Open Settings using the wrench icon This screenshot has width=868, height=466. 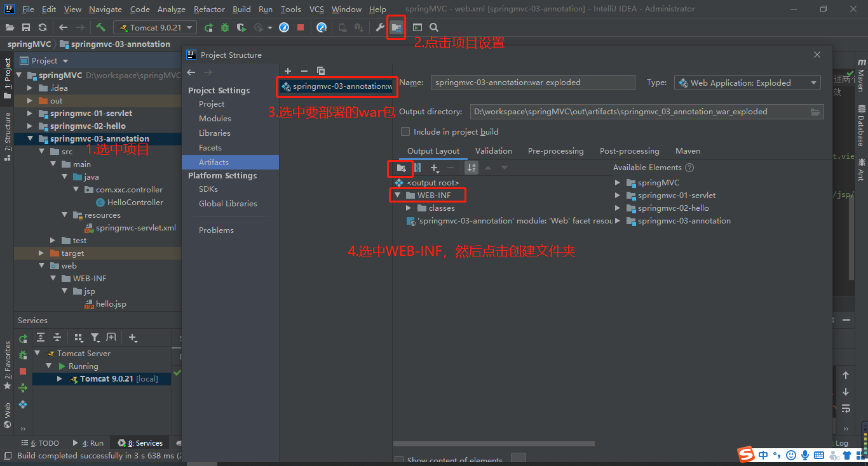[x=380, y=27]
